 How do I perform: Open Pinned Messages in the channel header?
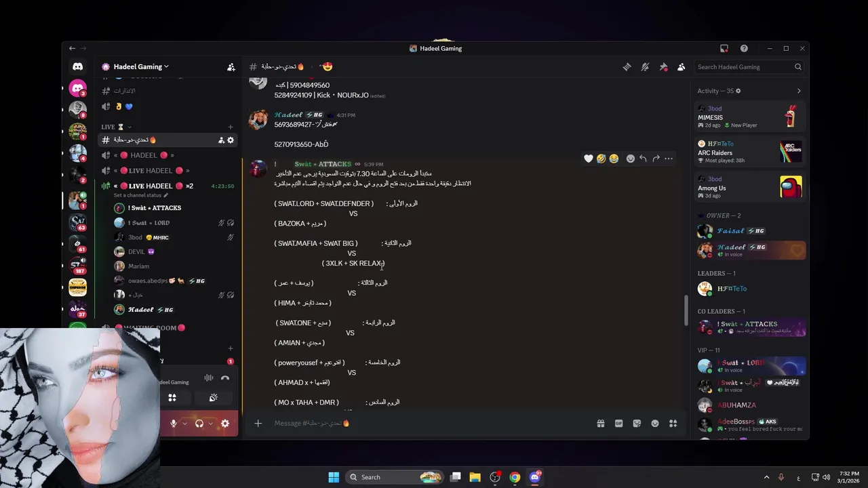(x=663, y=66)
